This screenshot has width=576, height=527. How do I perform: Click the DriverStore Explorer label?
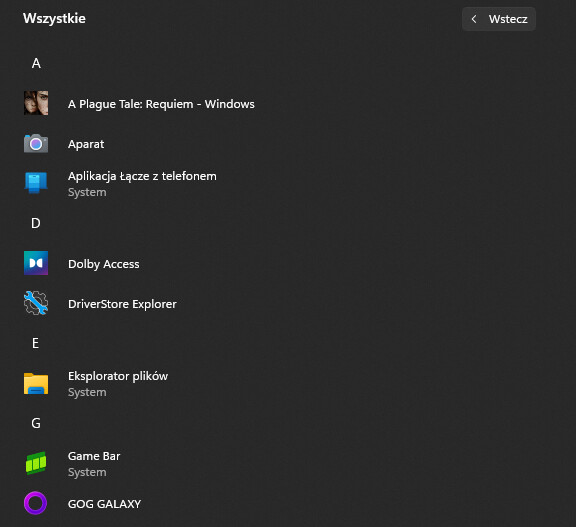coord(122,304)
